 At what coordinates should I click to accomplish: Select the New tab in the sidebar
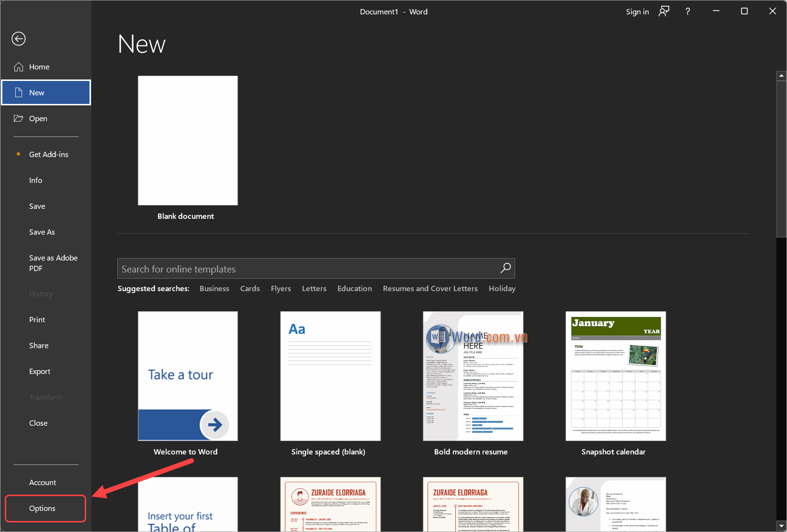click(46, 92)
